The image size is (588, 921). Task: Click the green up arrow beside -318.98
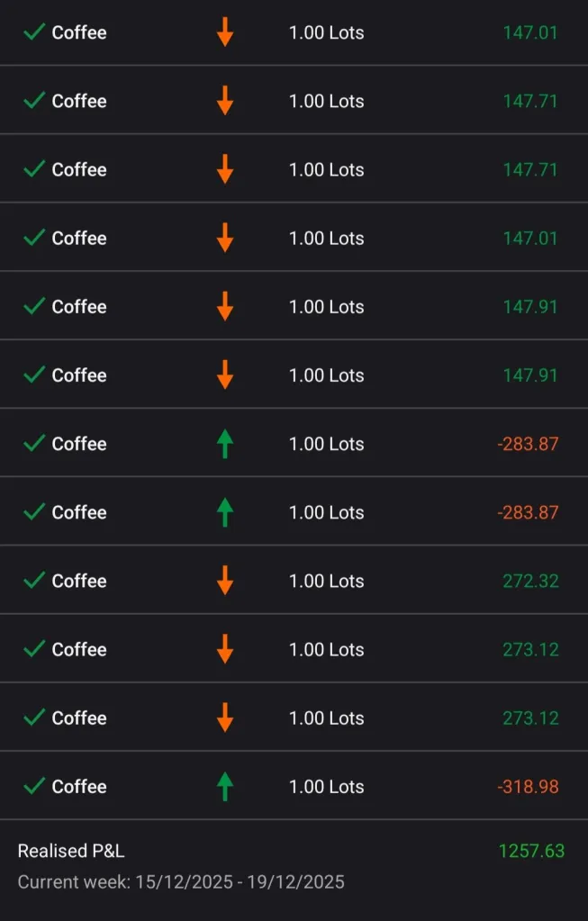coord(225,787)
